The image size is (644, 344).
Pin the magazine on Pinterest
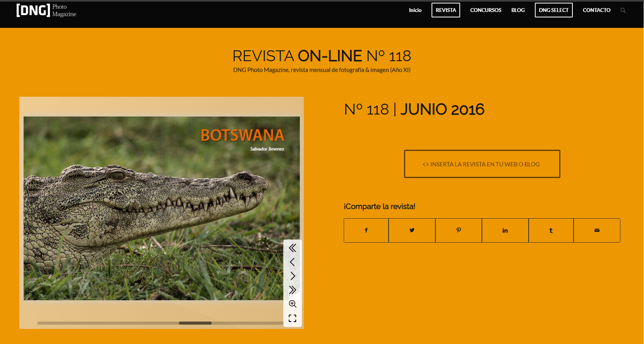click(459, 230)
